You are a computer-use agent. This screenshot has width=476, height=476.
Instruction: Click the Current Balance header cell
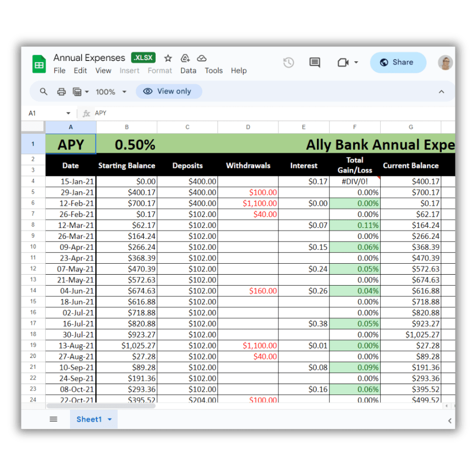pyautogui.click(x=411, y=166)
